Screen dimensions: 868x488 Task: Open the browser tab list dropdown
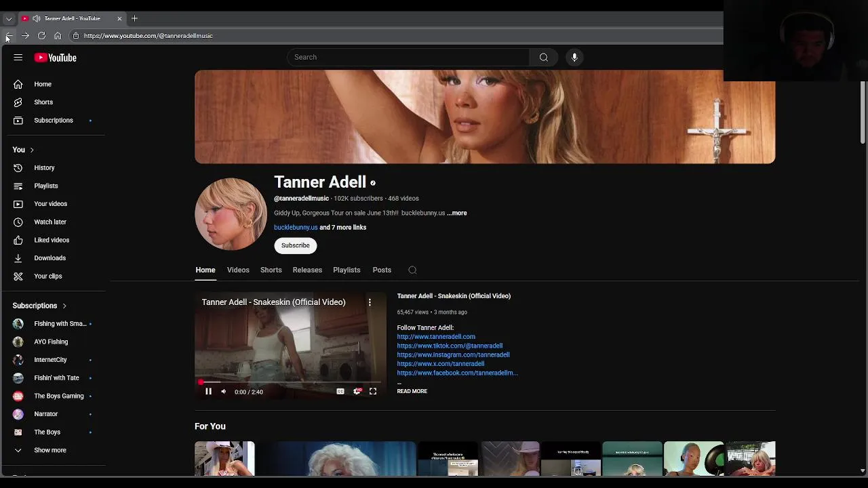[9, 18]
